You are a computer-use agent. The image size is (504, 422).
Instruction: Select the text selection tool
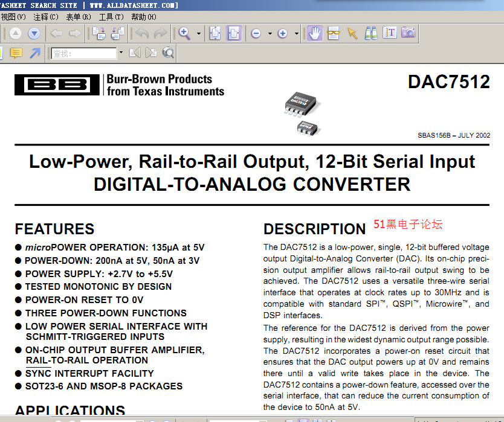(x=390, y=33)
